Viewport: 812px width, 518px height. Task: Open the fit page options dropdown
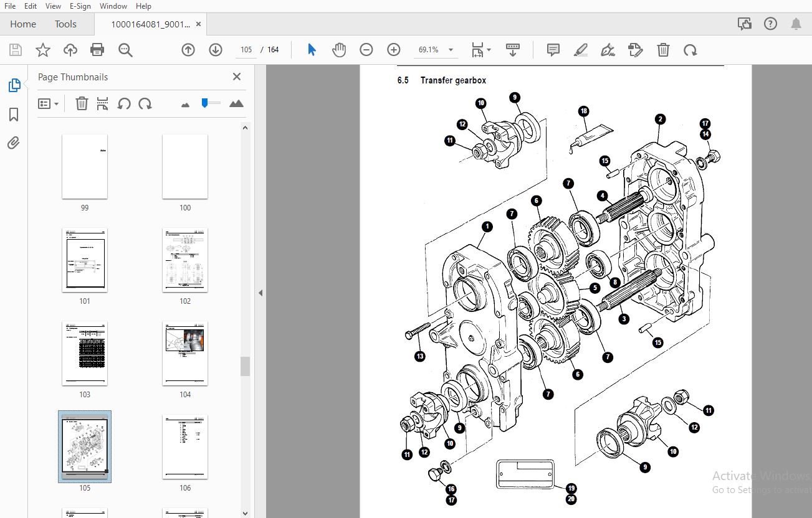tap(481, 50)
